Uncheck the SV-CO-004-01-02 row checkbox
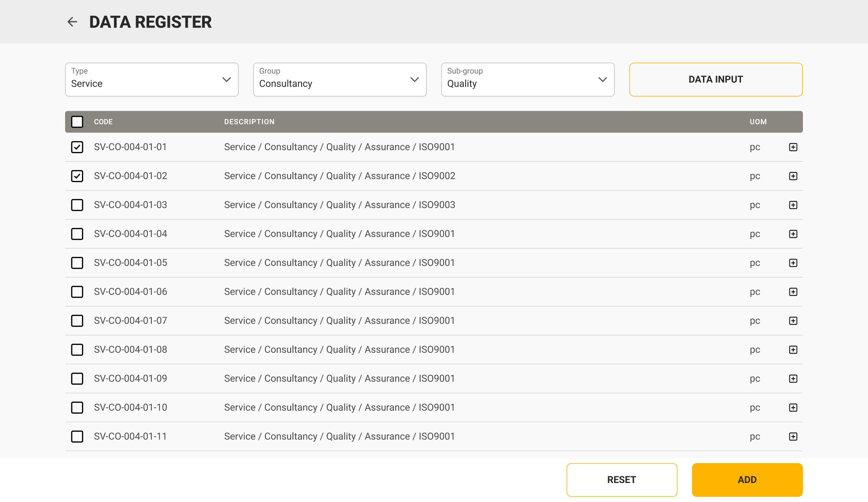 point(77,176)
